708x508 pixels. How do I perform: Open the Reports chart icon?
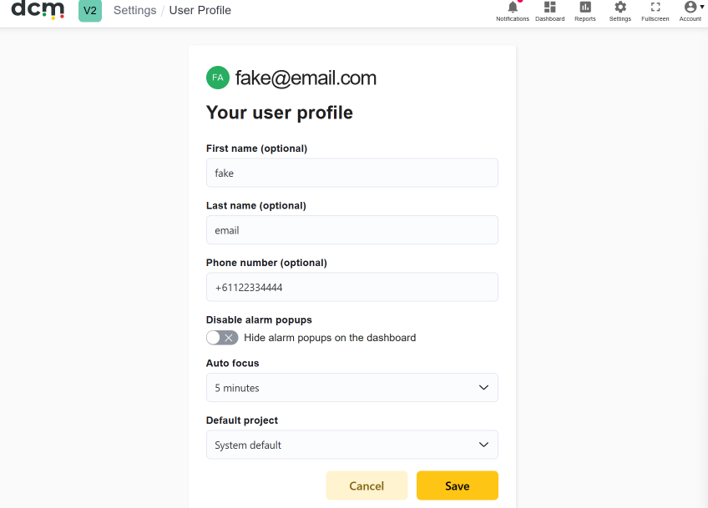pyautogui.click(x=585, y=7)
